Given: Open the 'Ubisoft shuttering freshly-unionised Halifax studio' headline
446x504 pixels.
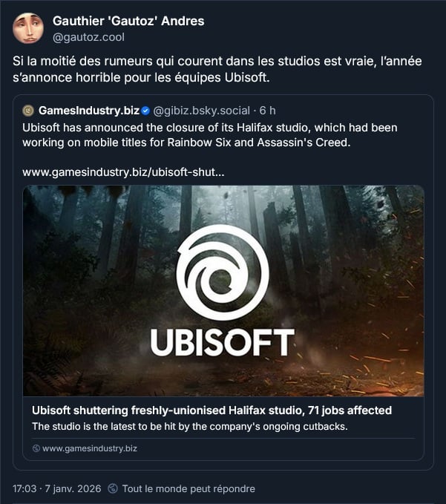Looking at the screenshot, I should tap(211, 410).
